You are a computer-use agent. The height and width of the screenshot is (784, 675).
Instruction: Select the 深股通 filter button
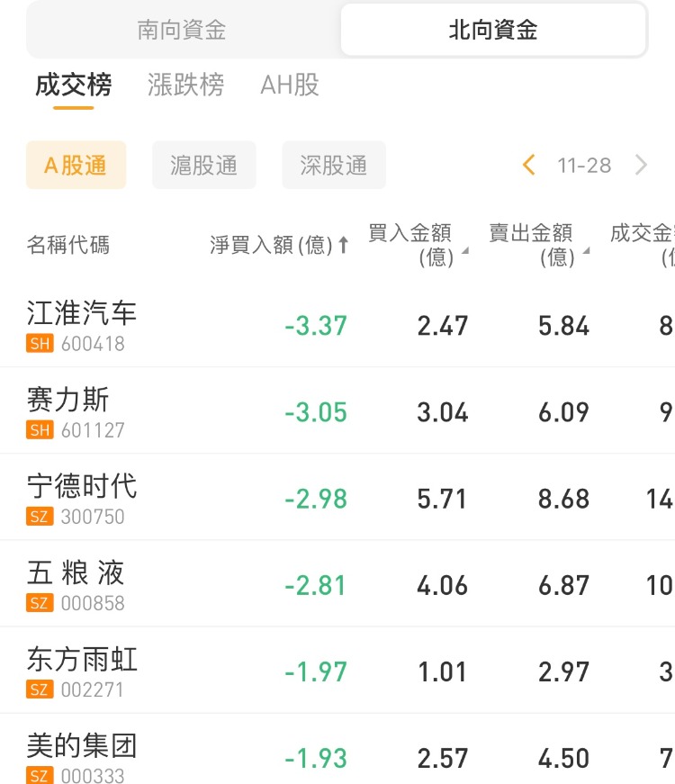pyautogui.click(x=334, y=165)
